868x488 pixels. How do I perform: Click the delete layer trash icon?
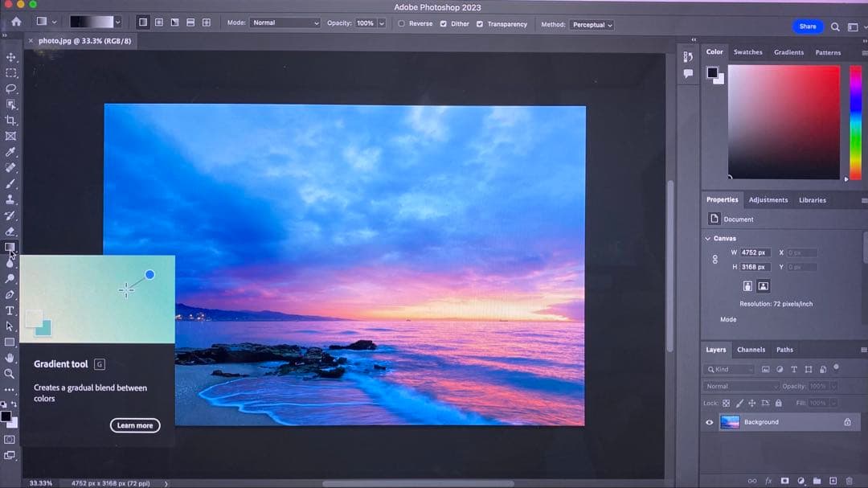coord(850,480)
